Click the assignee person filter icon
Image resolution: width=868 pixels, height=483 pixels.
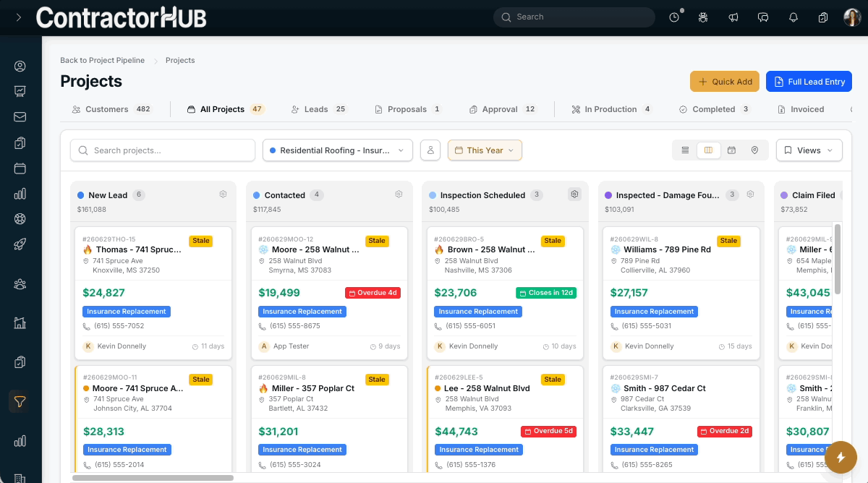click(x=430, y=150)
